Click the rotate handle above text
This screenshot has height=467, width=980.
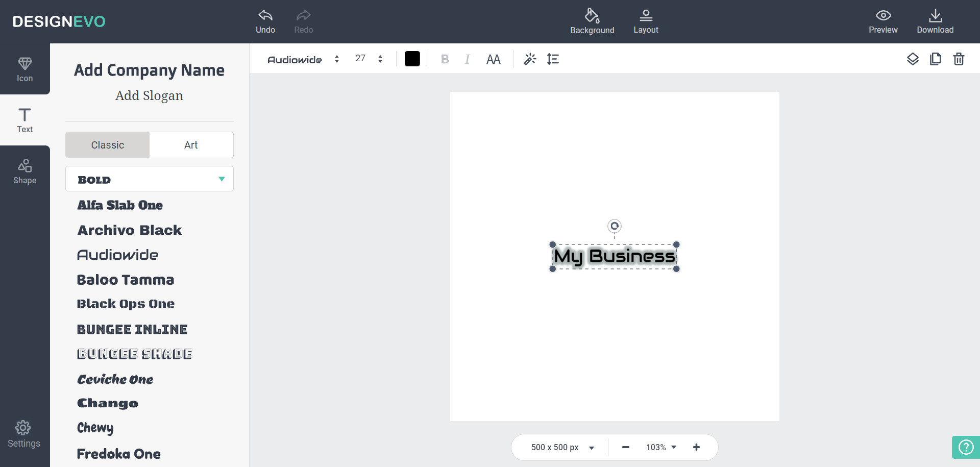coord(615,226)
